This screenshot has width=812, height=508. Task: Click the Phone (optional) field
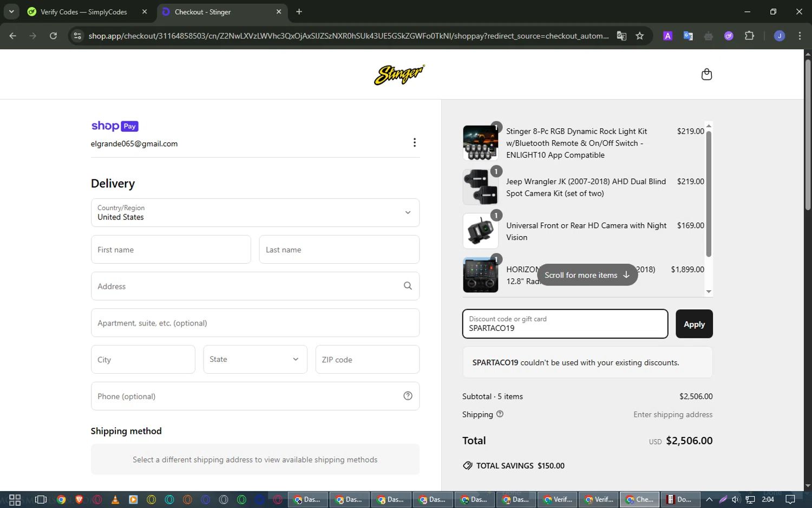pyautogui.click(x=255, y=396)
